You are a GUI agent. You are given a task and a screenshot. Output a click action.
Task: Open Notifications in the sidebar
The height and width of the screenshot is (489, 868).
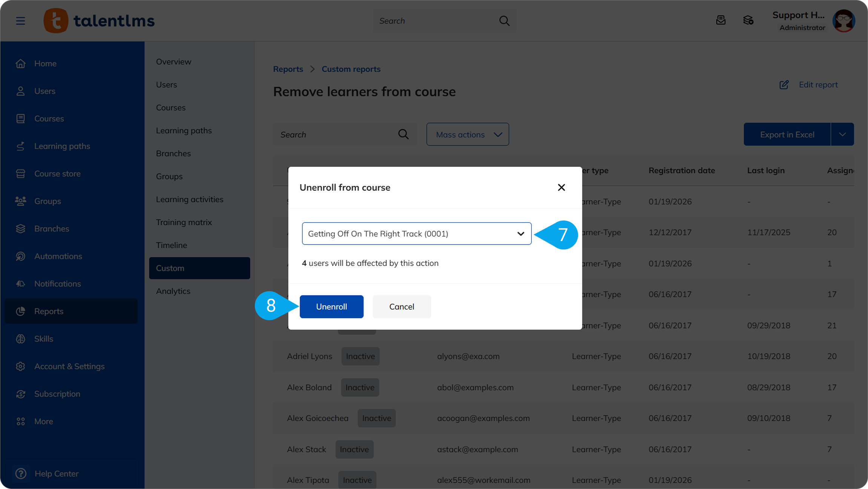point(57,284)
